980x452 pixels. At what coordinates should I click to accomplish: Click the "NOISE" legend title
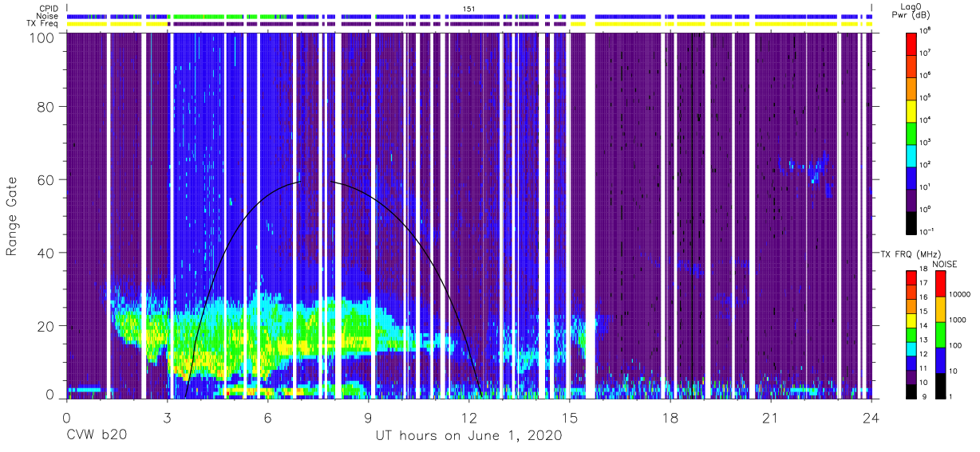(945, 263)
